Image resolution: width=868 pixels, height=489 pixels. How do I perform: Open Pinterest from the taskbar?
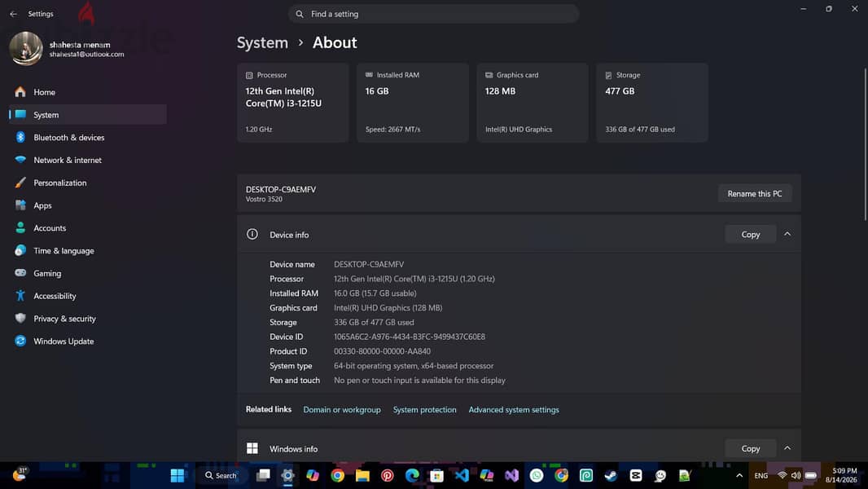tap(388, 475)
